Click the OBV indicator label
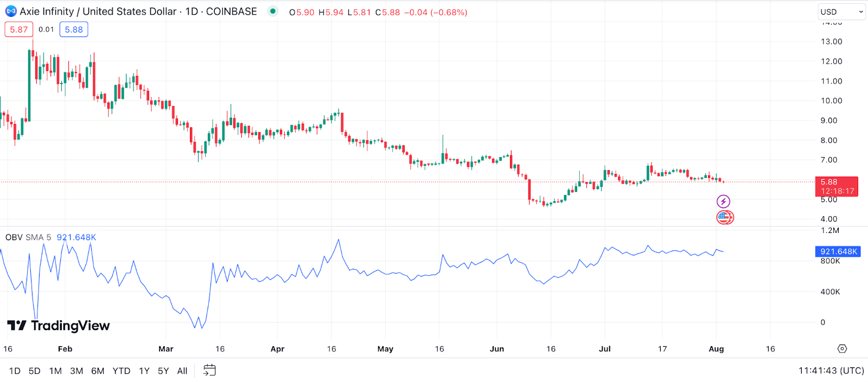Screen dimensions: 868x382 (x=14, y=237)
